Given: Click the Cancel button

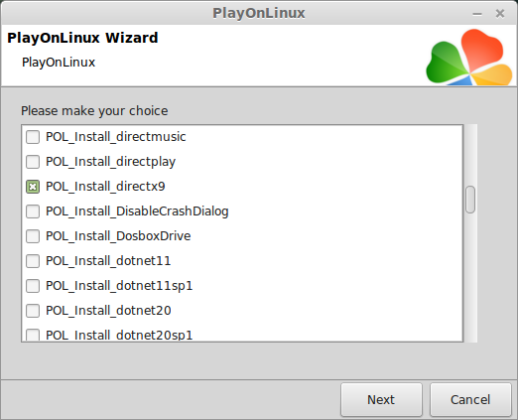Looking at the screenshot, I should [x=470, y=400].
